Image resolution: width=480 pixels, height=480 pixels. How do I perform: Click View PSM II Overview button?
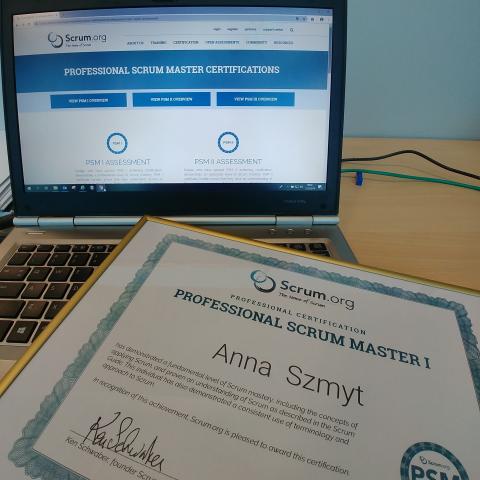click(x=171, y=99)
